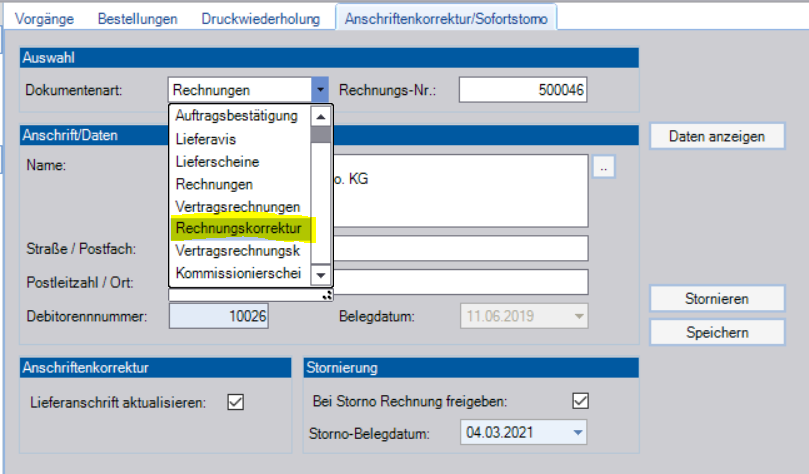Select Kommissionierschein list entry
The height and width of the screenshot is (474, 809).
pyautogui.click(x=238, y=274)
